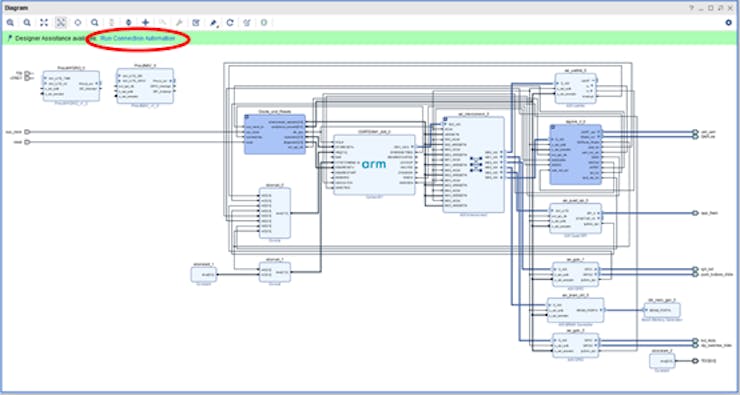The width and height of the screenshot is (740, 395).
Task: Click the expand/collapse all toolbar item
Action: (x=128, y=23)
